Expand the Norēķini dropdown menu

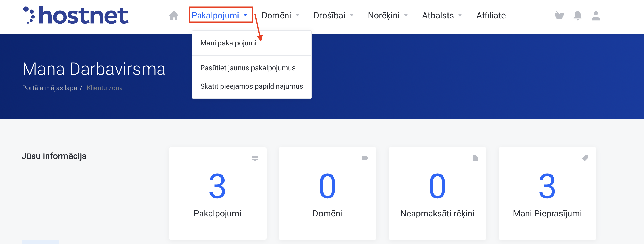pyautogui.click(x=387, y=15)
